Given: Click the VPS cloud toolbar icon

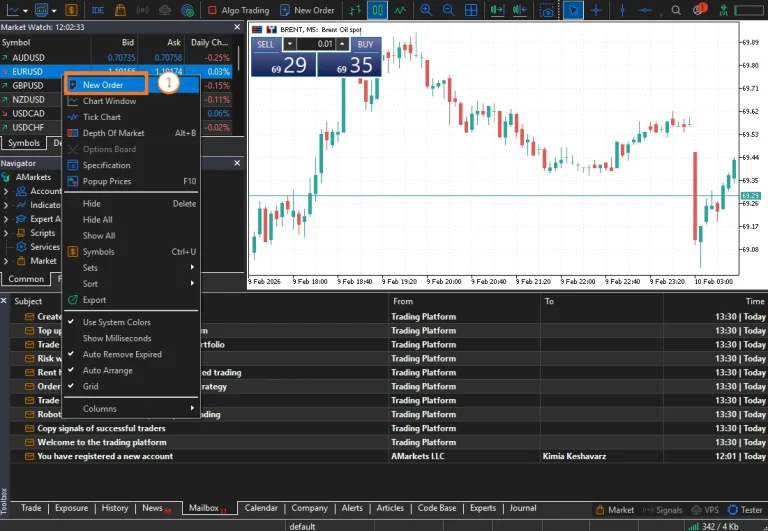Looking at the screenshot, I should pyautogui.click(x=165, y=10).
